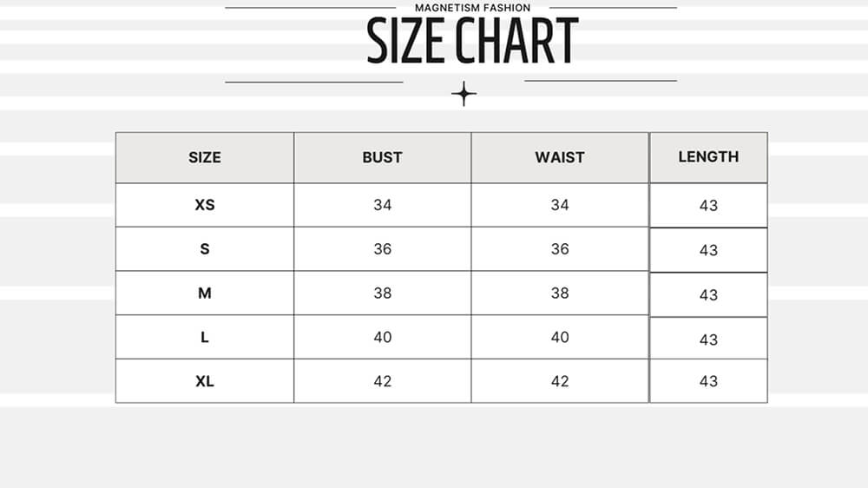This screenshot has height=488, width=868.
Task: Click the bust value 42 for XL
Action: 383,381
